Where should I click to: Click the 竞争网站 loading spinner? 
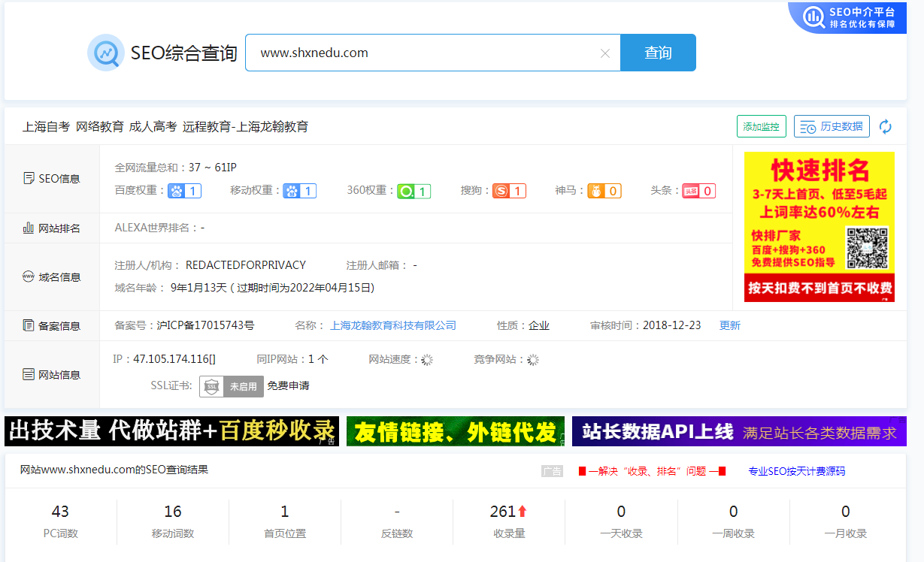tap(533, 360)
